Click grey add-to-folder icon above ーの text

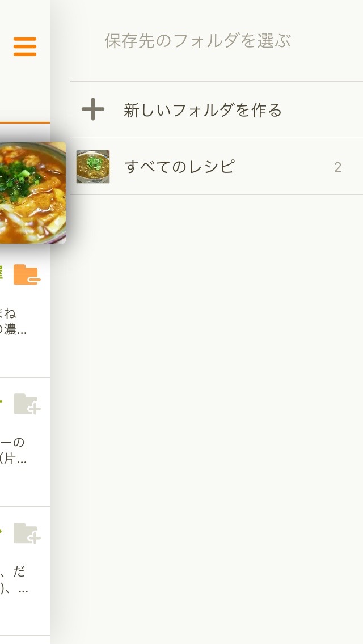(27, 404)
